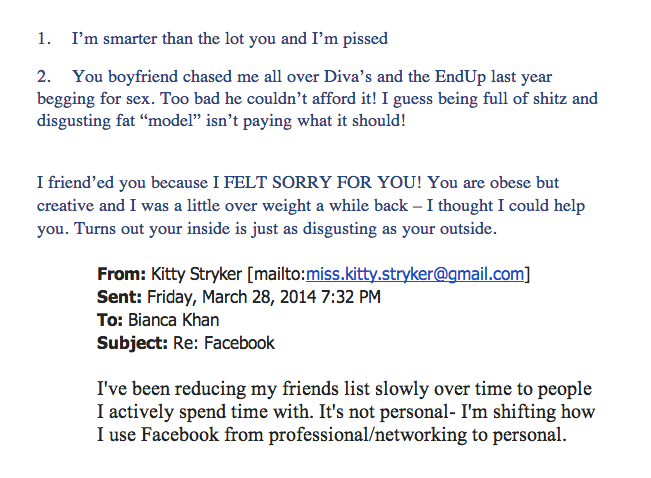Click the bold "Subject:" header label
This screenshot has width=651, height=478.
[x=132, y=343]
